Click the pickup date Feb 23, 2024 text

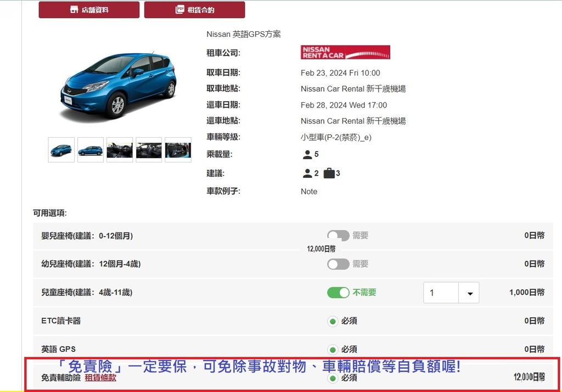pyautogui.click(x=340, y=73)
